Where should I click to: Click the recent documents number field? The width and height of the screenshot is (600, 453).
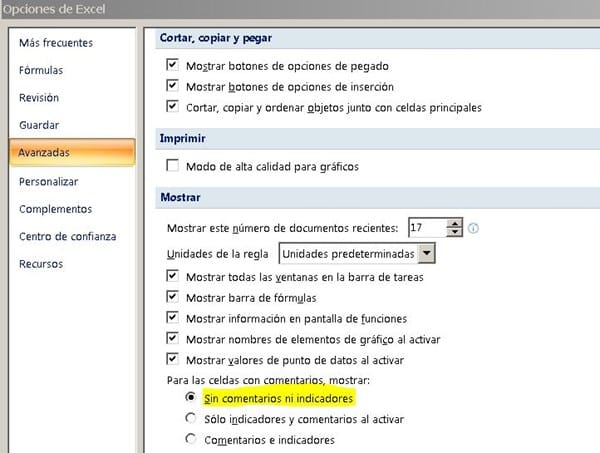(427, 228)
